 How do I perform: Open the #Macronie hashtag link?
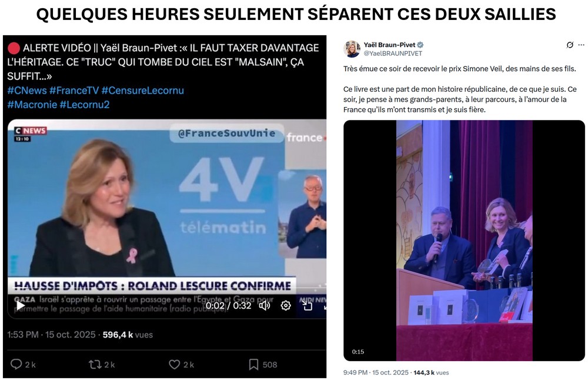pos(32,105)
